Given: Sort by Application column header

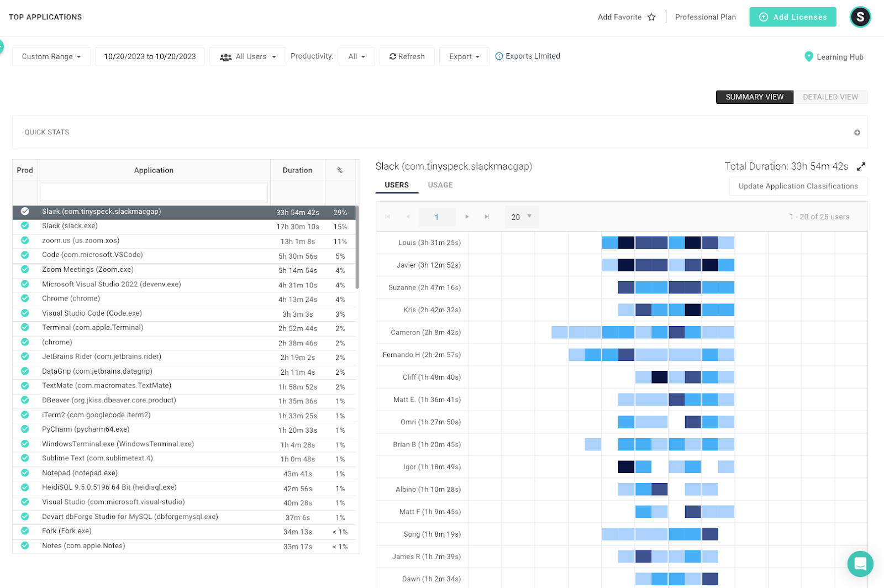Looking at the screenshot, I should coord(154,170).
